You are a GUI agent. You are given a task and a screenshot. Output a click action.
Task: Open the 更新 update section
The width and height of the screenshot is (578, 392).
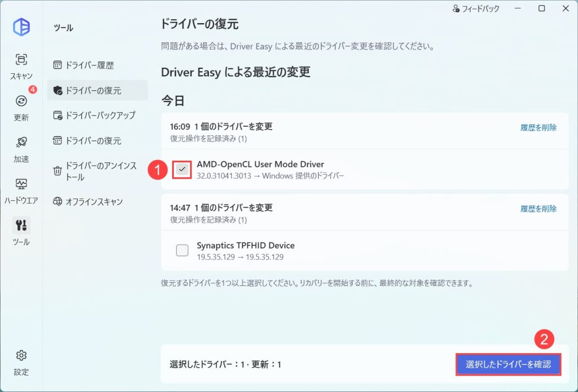click(21, 108)
